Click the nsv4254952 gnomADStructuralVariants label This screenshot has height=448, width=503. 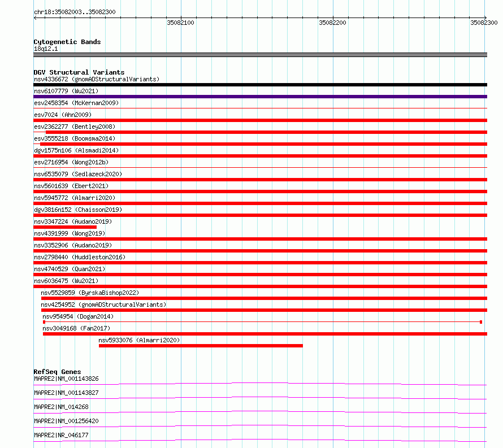click(x=103, y=305)
